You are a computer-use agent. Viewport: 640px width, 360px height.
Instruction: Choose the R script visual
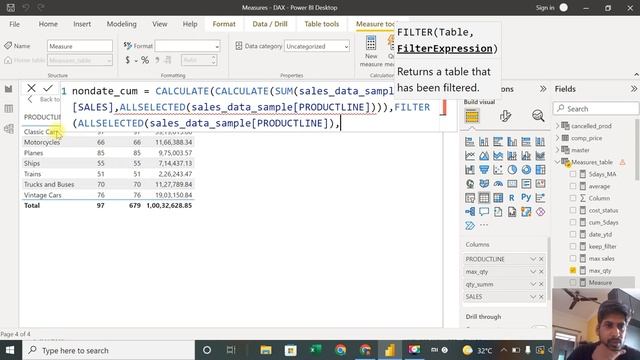[512, 198]
